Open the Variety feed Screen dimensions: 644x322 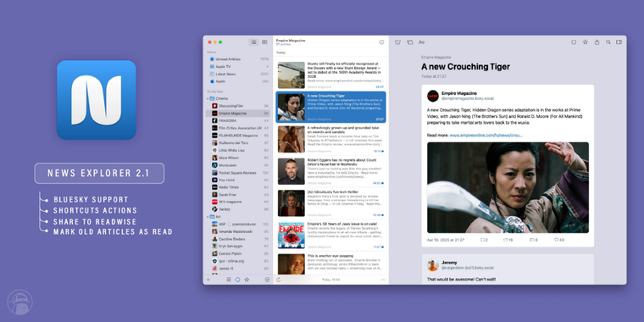[x=239, y=209]
